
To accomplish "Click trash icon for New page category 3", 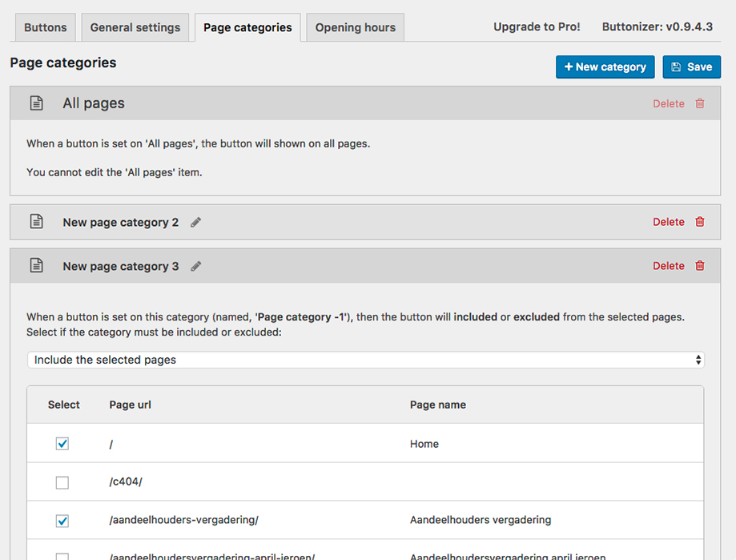I will click(x=700, y=266).
